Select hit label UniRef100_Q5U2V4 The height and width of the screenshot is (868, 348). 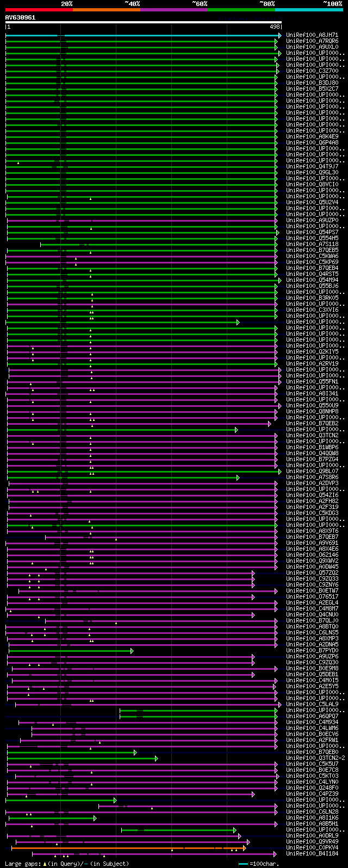312,203
